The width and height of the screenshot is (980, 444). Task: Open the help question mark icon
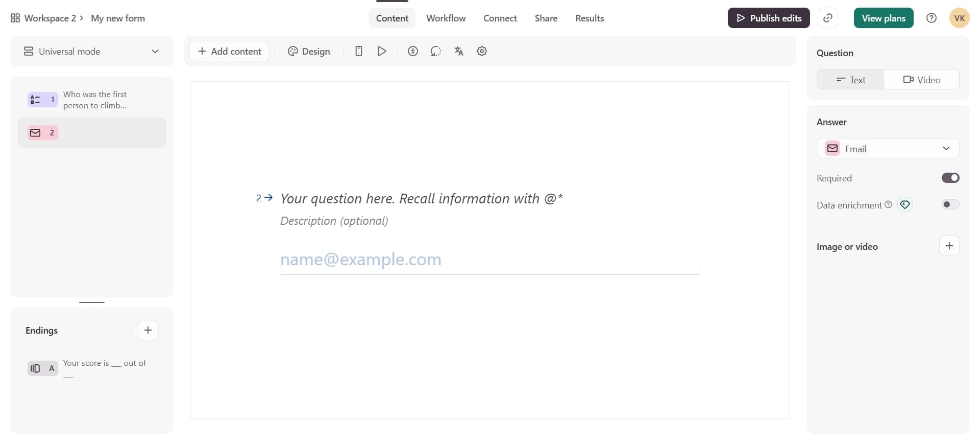coord(932,18)
